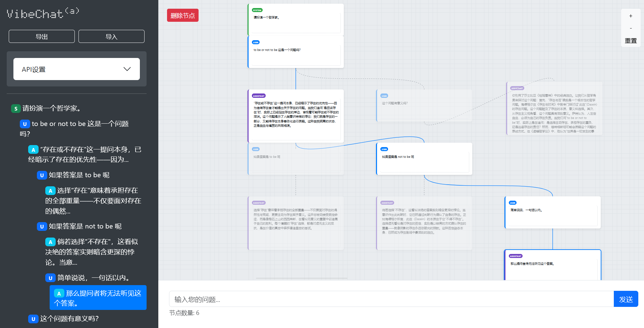Click the USER badge on 如果答案是 not to be node
Screen dimensions: 644x328
coord(384,149)
